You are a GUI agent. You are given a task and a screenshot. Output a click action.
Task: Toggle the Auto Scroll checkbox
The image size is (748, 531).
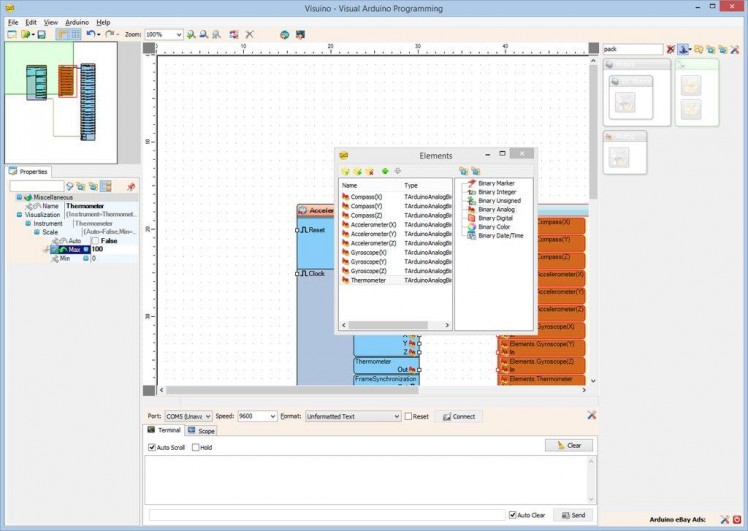152,447
